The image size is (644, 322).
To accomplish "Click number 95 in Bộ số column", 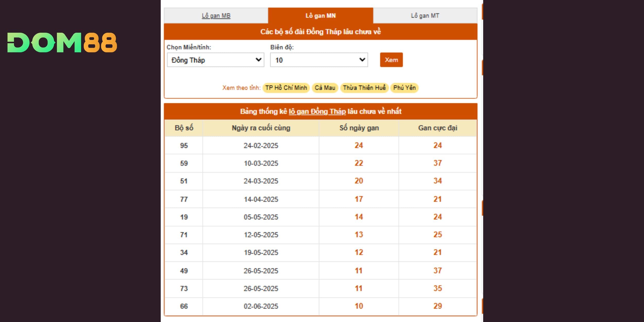I will click(184, 146).
